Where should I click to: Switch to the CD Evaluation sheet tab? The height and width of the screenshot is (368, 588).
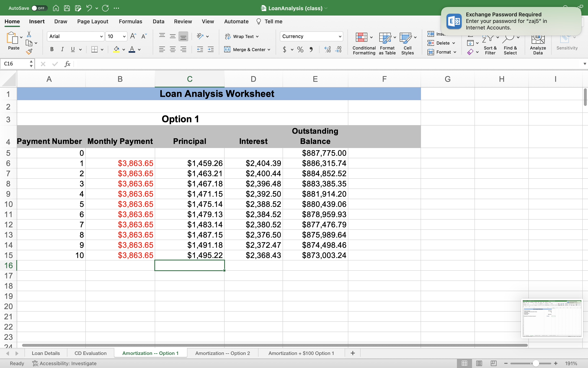pyautogui.click(x=90, y=353)
